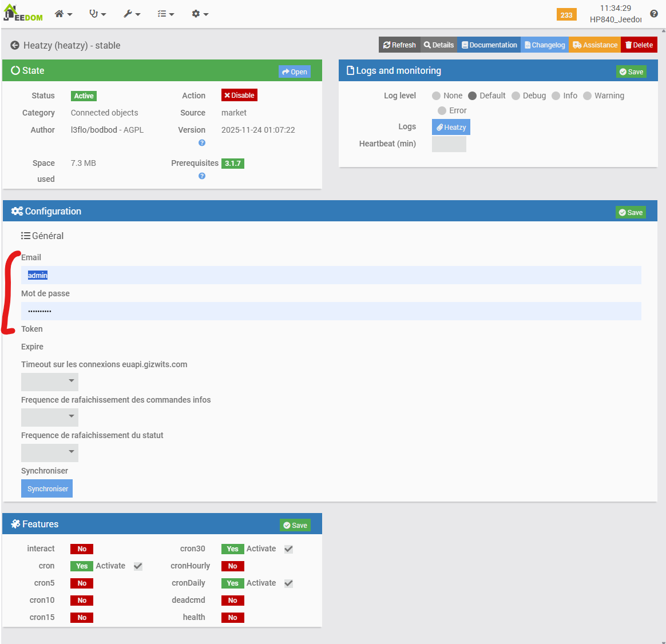
Task: Click the Email input field
Action: 331,275
